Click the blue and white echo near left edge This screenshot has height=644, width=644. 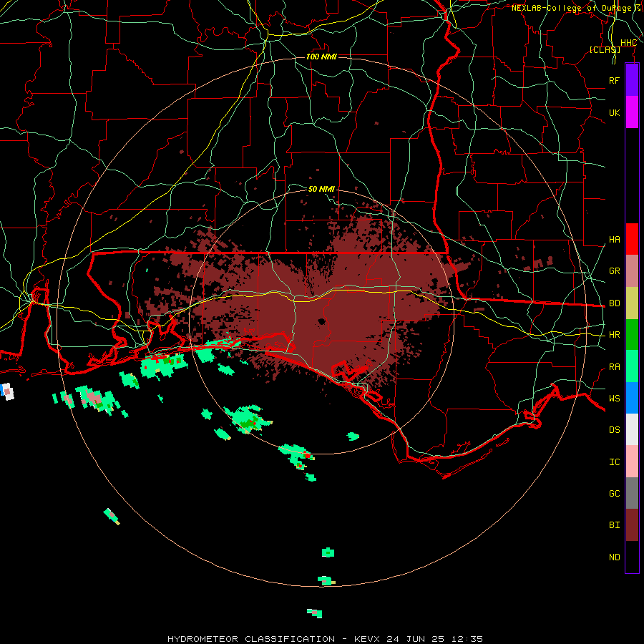[x=7, y=391]
